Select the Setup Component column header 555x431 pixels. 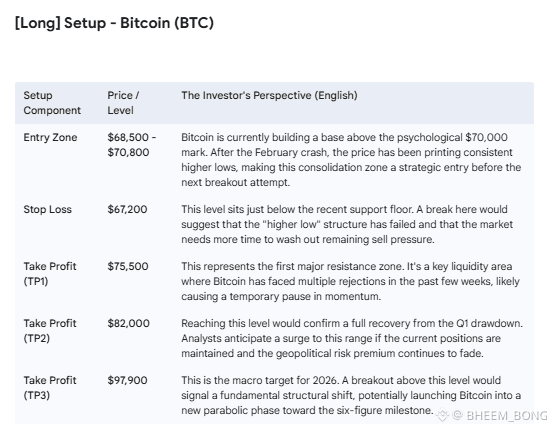click(52, 103)
